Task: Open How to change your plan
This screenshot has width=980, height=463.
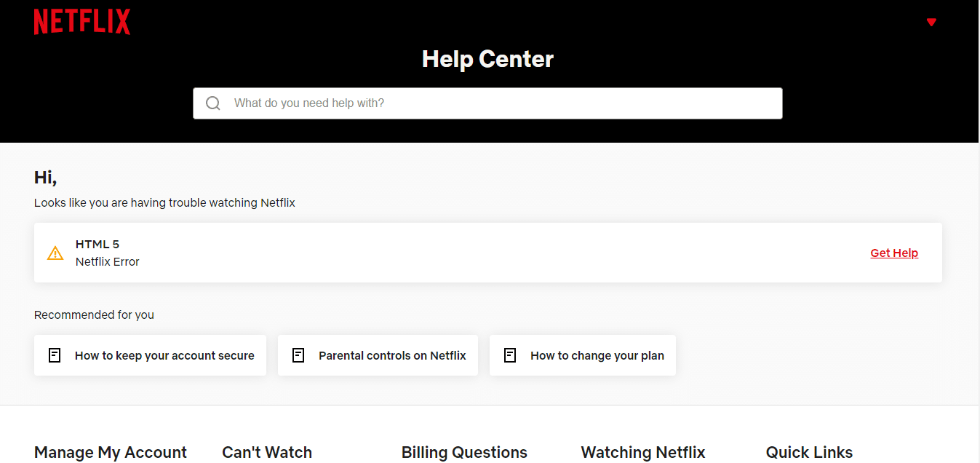Action: pos(583,355)
